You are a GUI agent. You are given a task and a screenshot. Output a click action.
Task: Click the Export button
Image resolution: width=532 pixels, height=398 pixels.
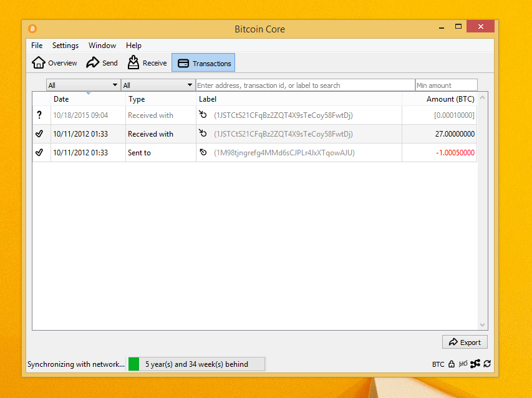(x=465, y=342)
